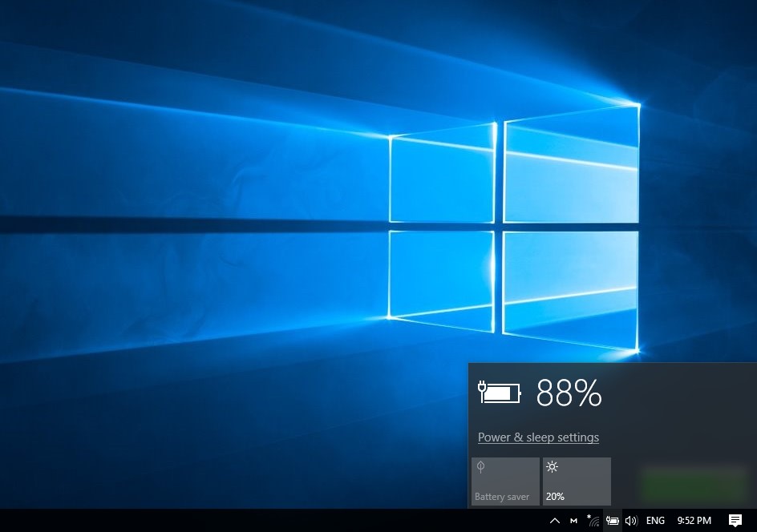Viewport: 757px width, 532px height.
Task: Show hidden tray icons with the chevron
Action: click(x=555, y=521)
